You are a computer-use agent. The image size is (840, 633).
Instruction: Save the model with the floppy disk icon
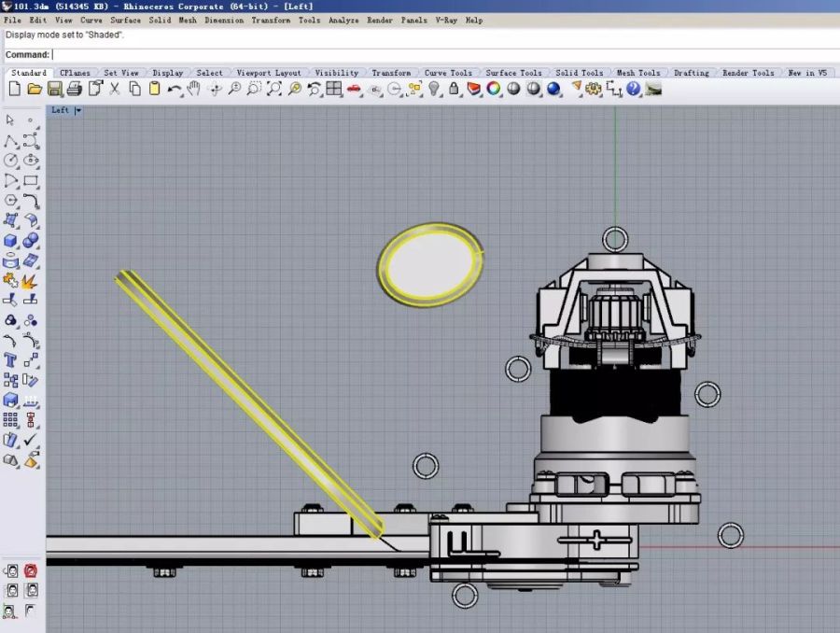(x=54, y=89)
